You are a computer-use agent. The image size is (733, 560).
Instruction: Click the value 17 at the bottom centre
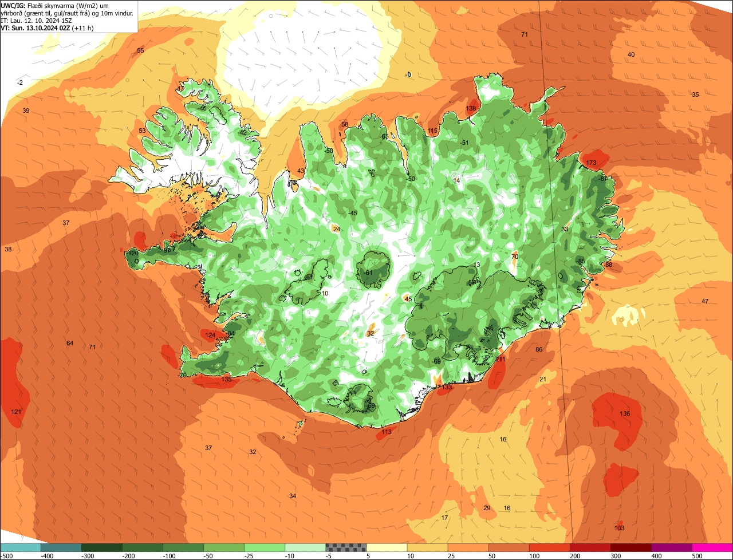tap(444, 518)
